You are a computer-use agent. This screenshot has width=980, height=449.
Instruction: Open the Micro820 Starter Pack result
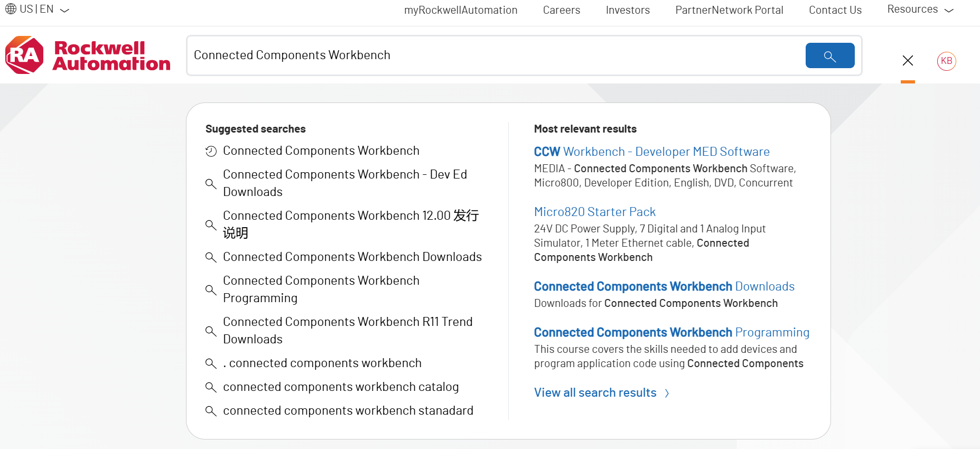594,212
